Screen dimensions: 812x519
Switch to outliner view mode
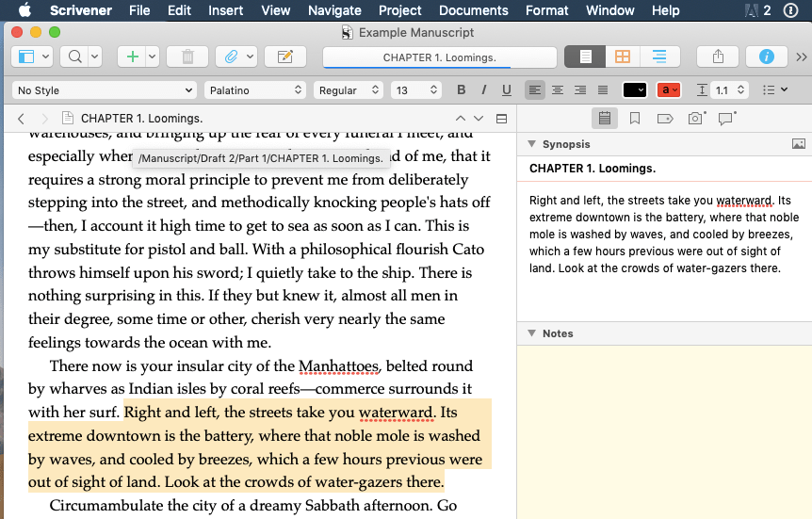(659, 57)
